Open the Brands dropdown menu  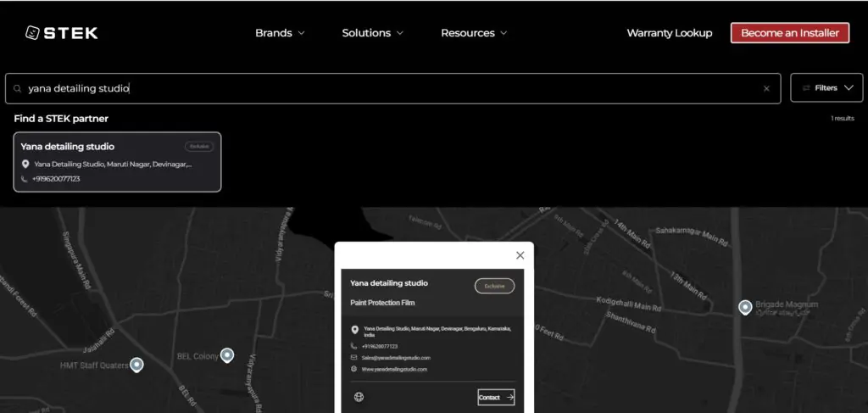click(280, 33)
